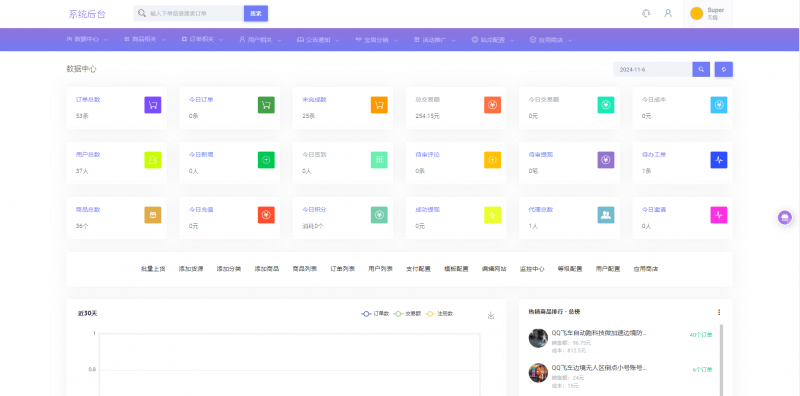Click the purple yen icon for 待审提现
800x396 pixels.
(606, 160)
